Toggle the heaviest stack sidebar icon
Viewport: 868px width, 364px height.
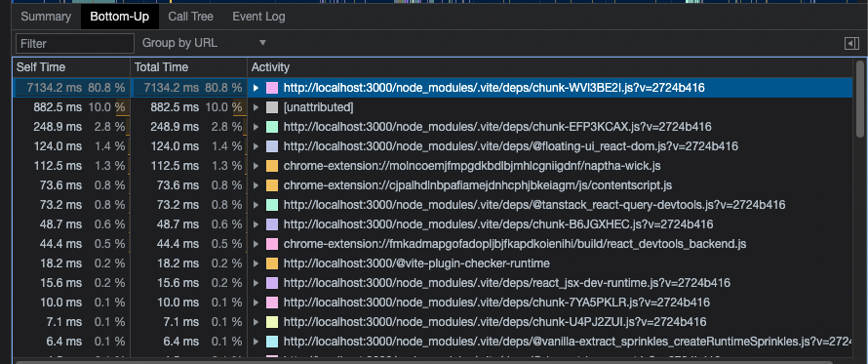[851, 44]
